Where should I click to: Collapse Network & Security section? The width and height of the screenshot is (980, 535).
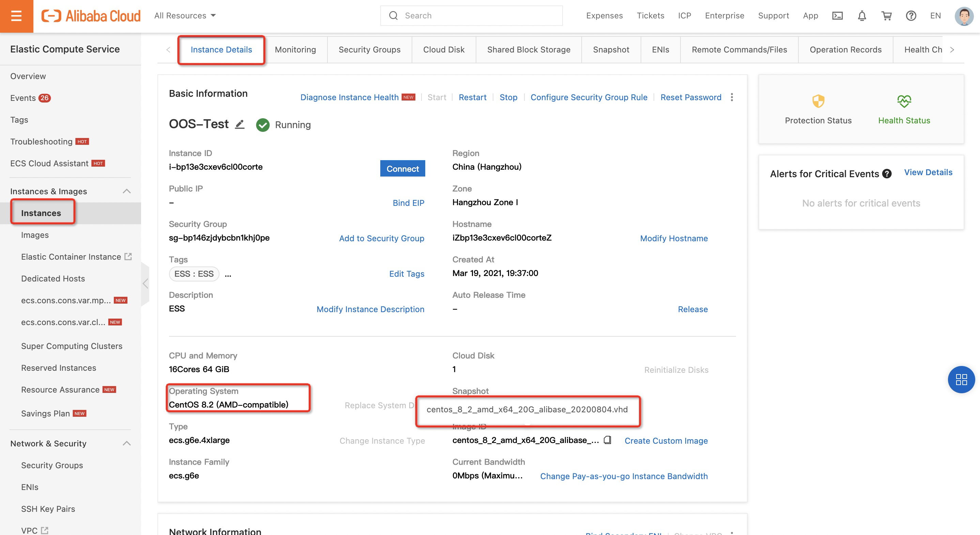pyautogui.click(x=127, y=443)
